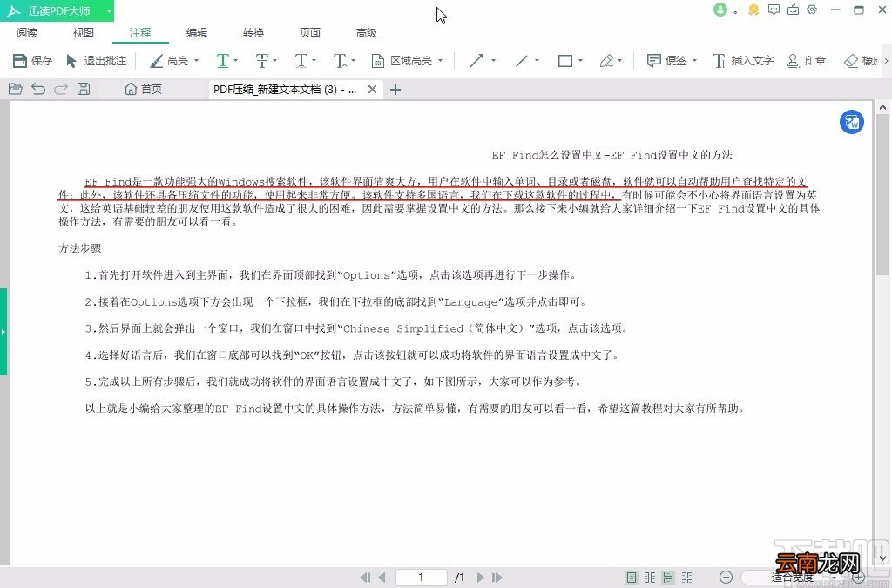Select the rectangle shape tool
892x588 pixels.
point(564,60)
